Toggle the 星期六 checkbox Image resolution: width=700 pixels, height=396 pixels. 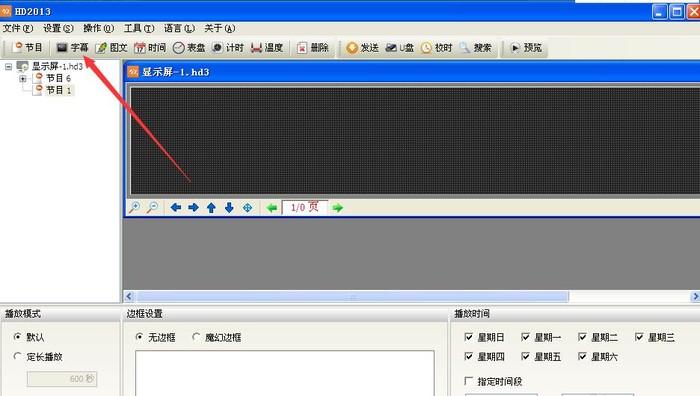coord(582,356)
